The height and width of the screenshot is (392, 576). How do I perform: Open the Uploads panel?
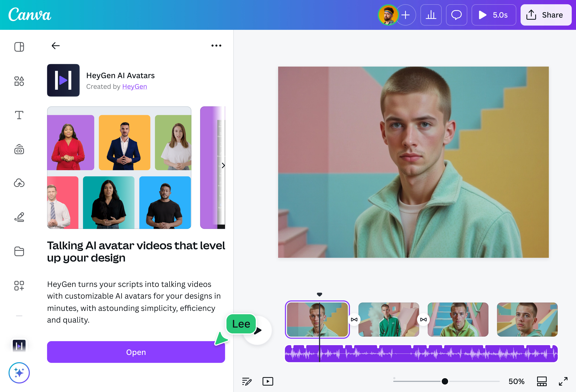click(x=19, y=183)
